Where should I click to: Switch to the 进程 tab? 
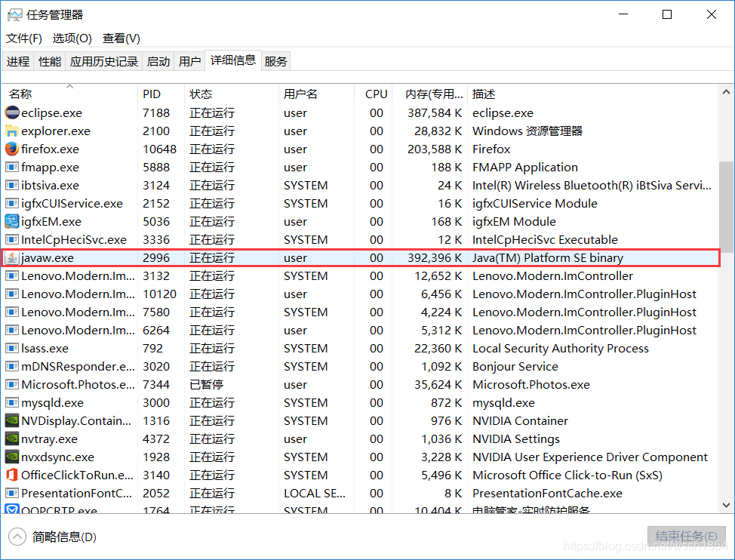[x=18, y=61]
